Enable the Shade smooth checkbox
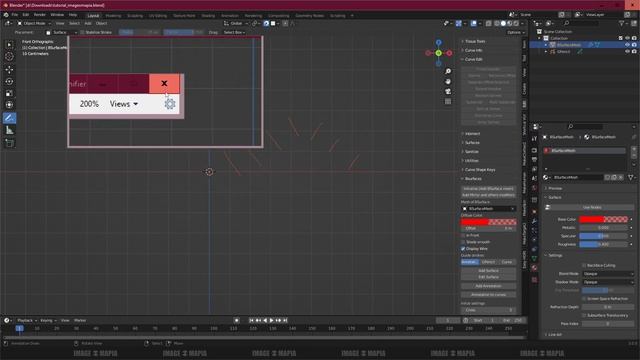The width and height of the screenshot is (640, 360). [x=463, y=242]
